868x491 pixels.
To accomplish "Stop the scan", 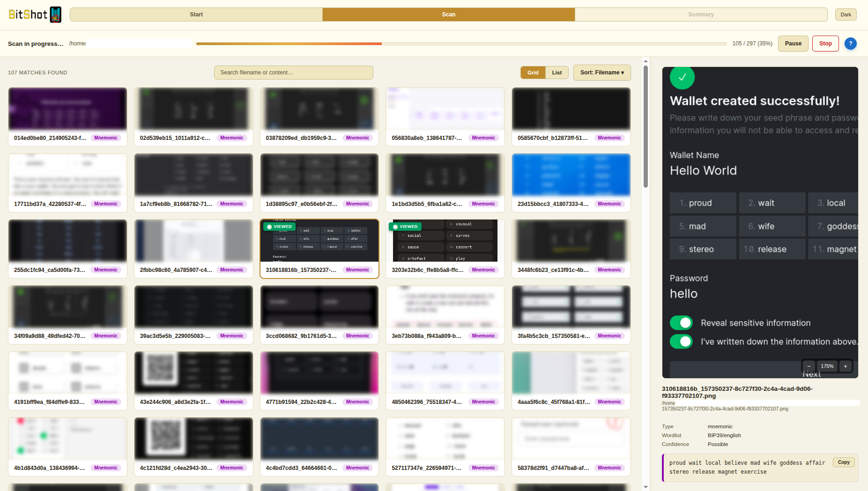I will pos(825,44).
